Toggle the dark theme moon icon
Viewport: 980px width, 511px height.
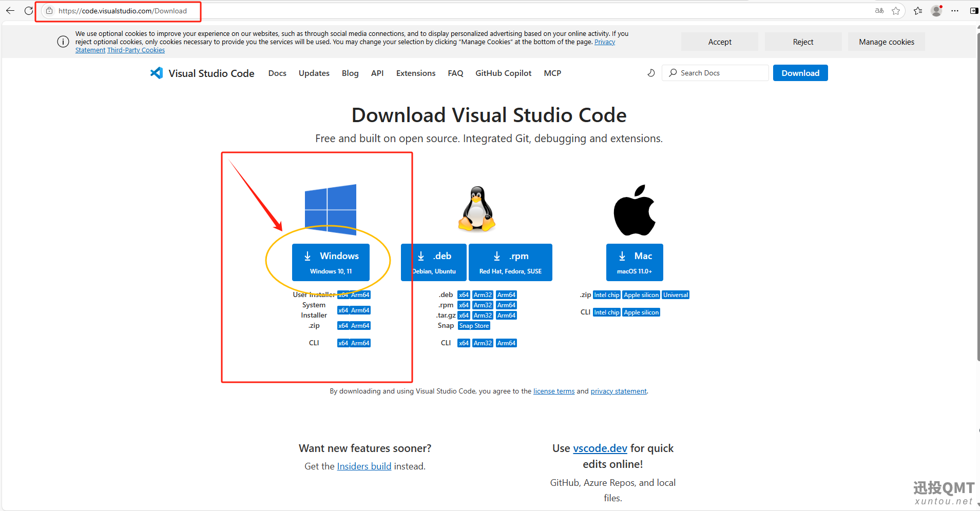coord(651,73)
